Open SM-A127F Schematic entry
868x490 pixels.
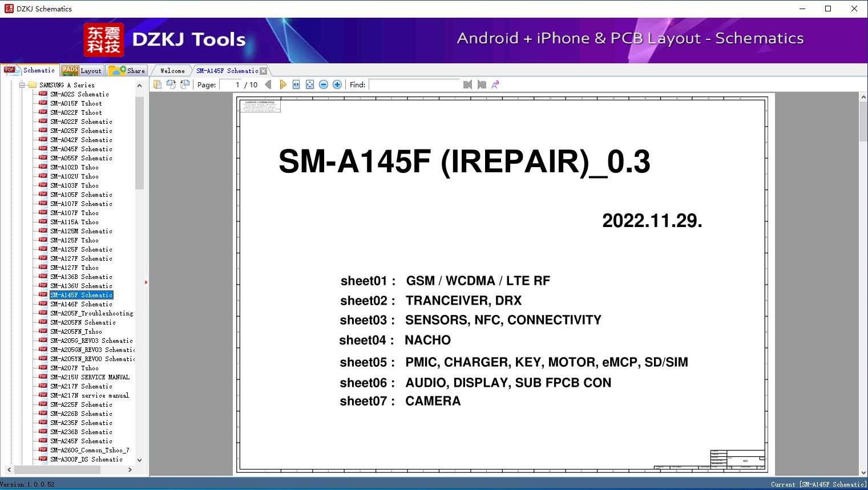(81, 258)
